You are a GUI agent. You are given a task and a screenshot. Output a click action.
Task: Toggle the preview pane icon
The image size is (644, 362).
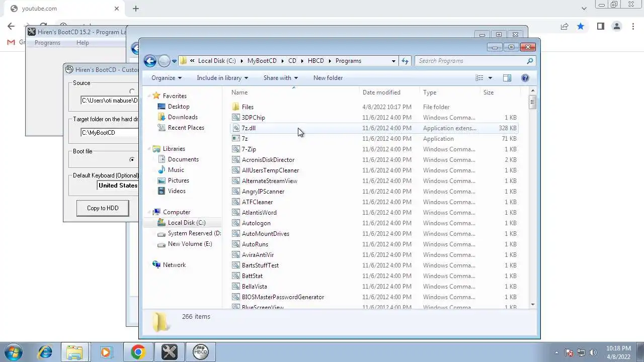click(x=507, y=78)
